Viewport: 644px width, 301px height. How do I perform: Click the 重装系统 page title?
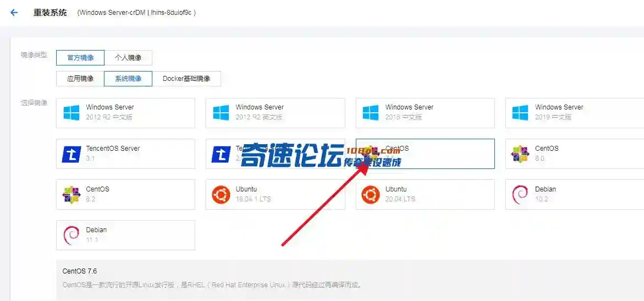point(50,12)
